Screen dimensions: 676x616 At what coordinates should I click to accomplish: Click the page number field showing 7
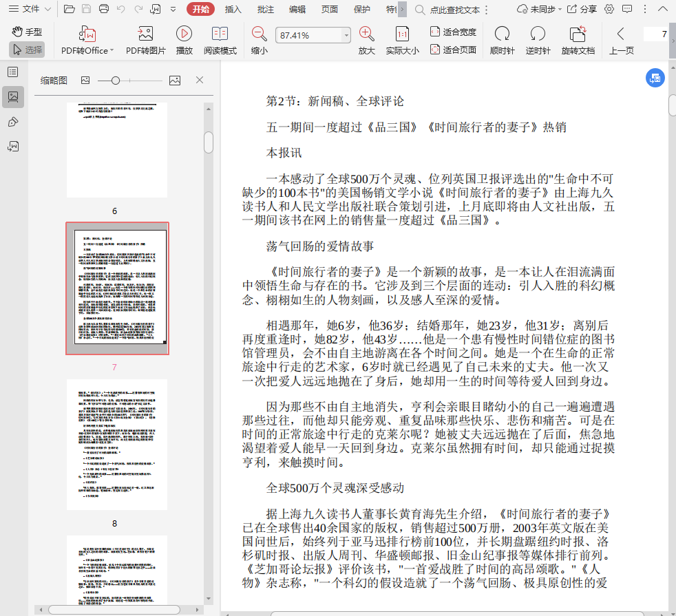pyautogui.click(x=656, y=34)
